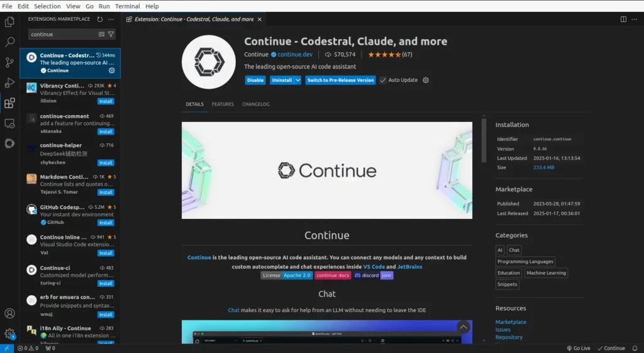Image resolution: width=644 pixels, height=353 pixels.
Task: Split the editor to the right
Action: (623, 20)
